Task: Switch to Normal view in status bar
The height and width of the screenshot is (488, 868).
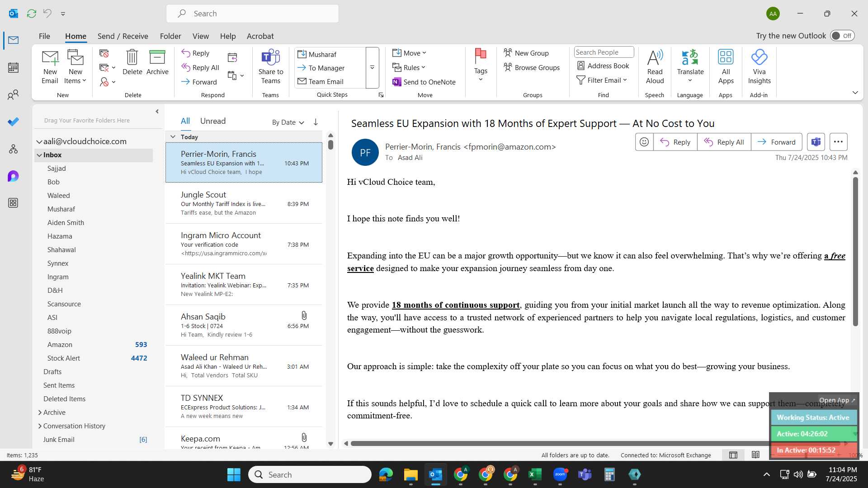Action: 733,455
